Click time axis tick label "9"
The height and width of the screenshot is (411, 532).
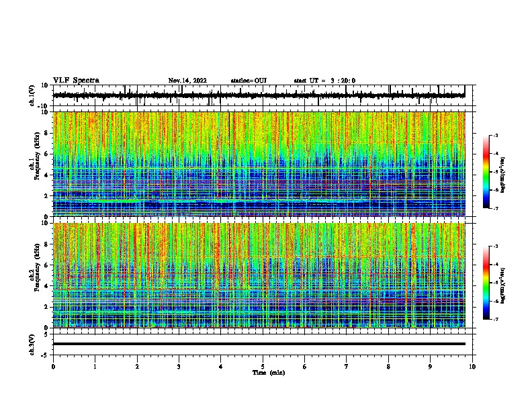[x=430, y=367]
